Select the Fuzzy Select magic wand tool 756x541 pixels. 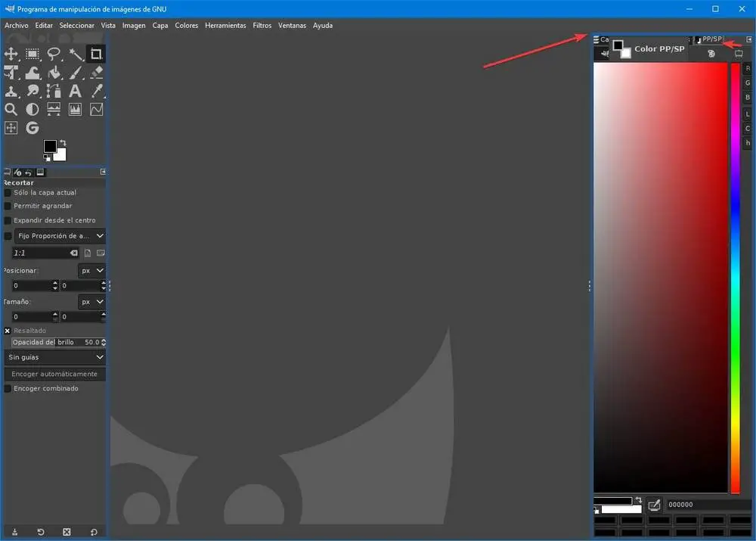pos(75,54)
